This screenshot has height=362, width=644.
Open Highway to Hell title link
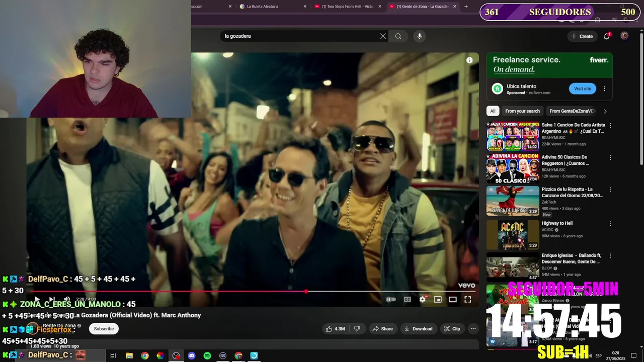pos(557,223)
